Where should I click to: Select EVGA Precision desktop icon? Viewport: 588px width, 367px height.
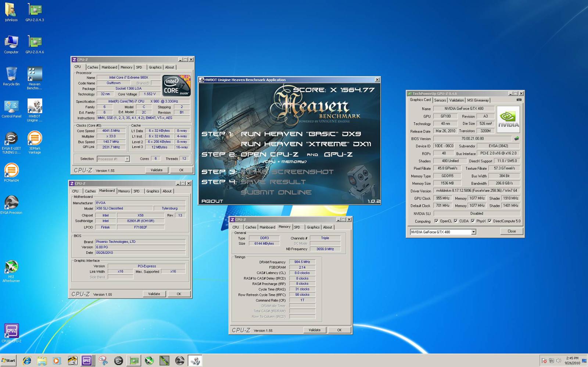(x=11, y=205)
